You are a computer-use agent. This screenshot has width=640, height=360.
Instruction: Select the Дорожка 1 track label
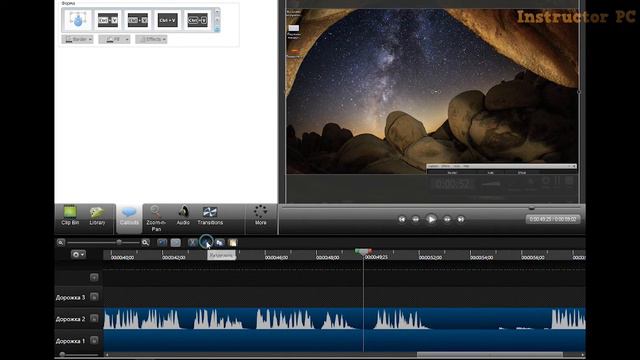71,341
